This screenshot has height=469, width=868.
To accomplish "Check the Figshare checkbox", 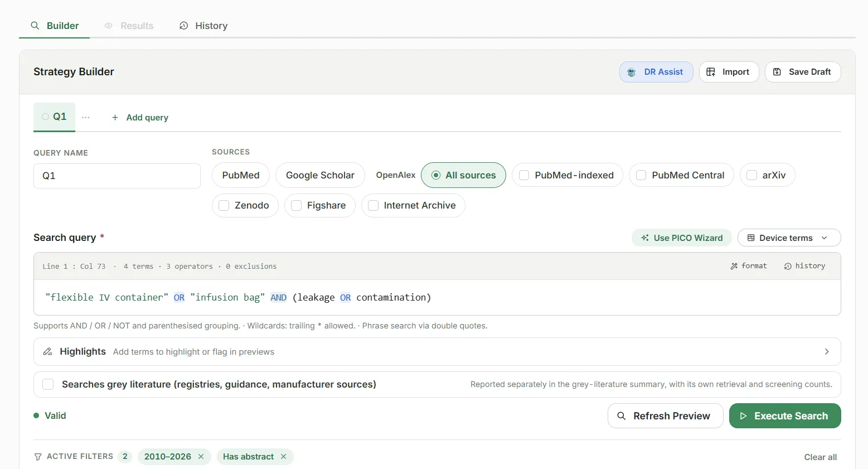I will (297, 205).
